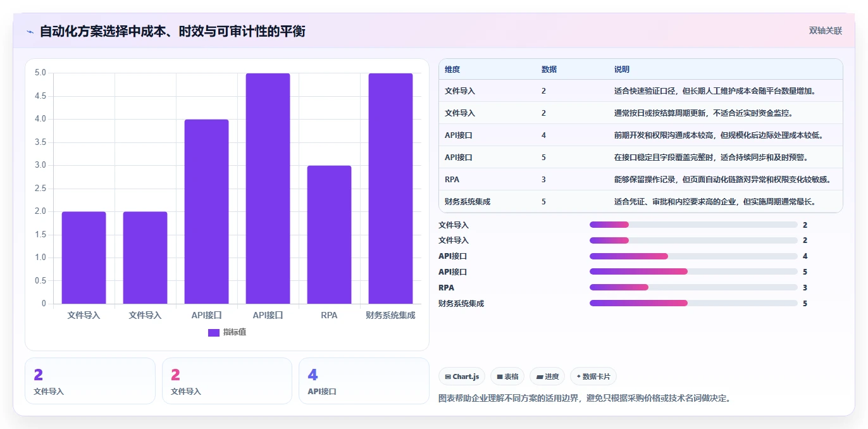Click the value 3 beside the RPA progress bar

tap(805, 287)
